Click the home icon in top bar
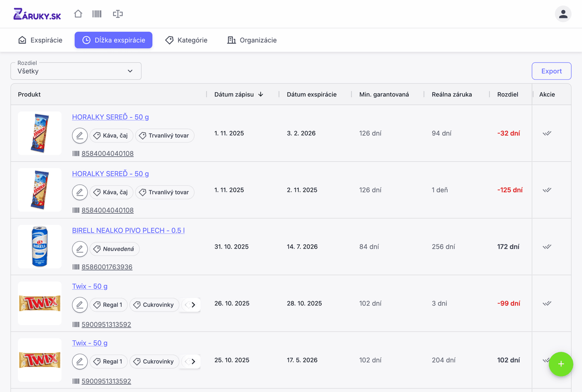This screenshot has width=582, height=392. (78, 14)
